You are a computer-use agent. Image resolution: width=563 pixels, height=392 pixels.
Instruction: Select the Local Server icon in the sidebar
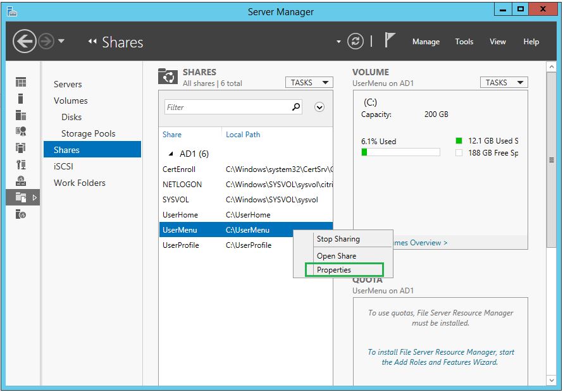tap(21, 99)
